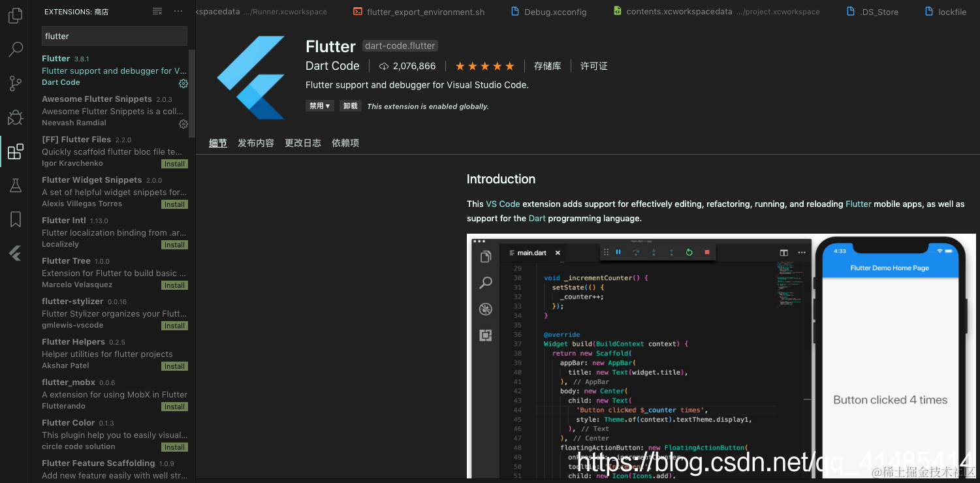Click the extensions list scrollbar

(192, 93)
